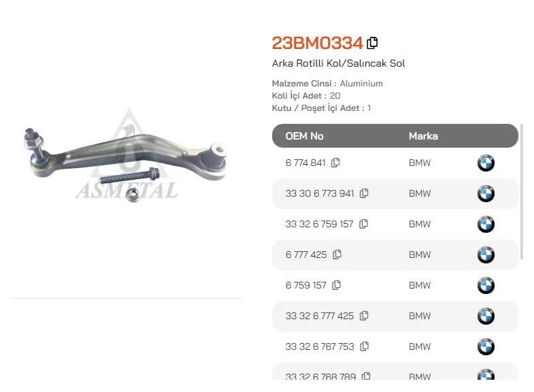
Task: Open the control arm product image
Action: point(126,157)
